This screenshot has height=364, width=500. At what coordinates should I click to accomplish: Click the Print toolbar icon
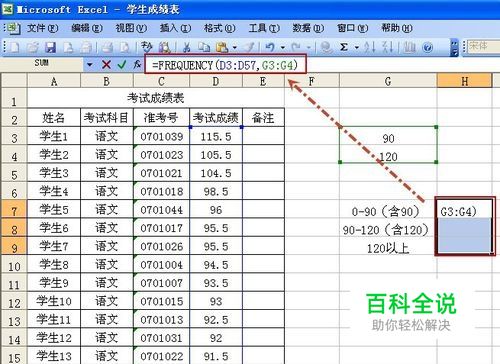pos(107,47)
